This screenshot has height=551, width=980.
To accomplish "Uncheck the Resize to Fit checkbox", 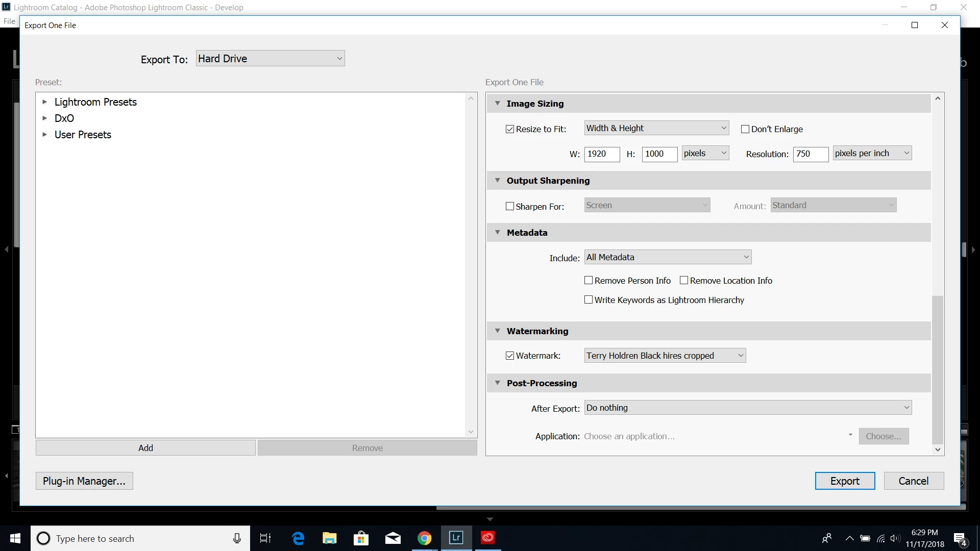I will (510, 129).
